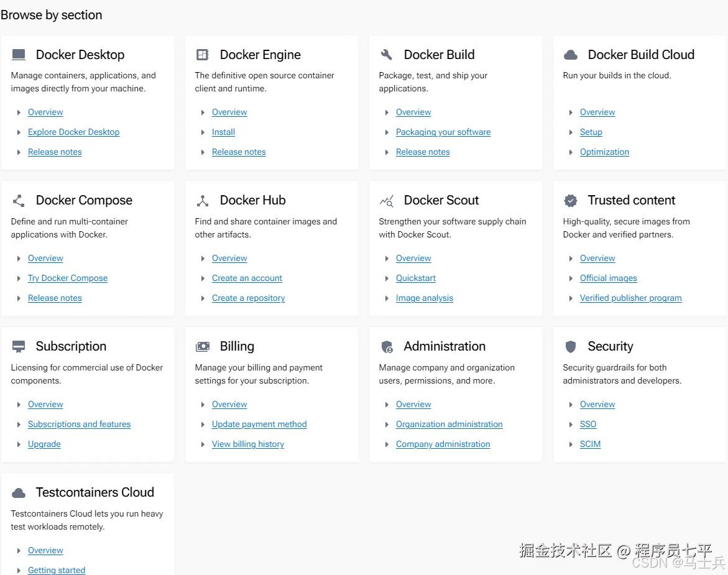This screenshot has height=575, width=728.
Task: Open View billing history
Action: tap(247, 444)
